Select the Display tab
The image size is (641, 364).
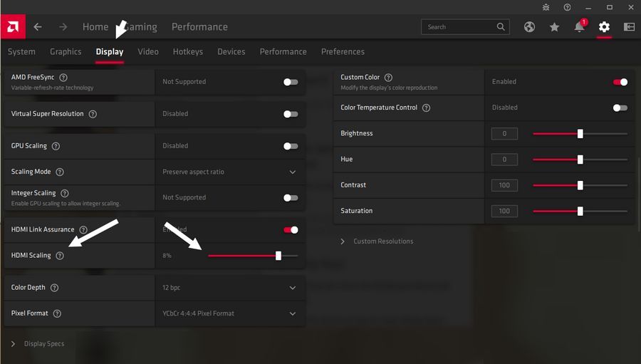coord(110,51)
